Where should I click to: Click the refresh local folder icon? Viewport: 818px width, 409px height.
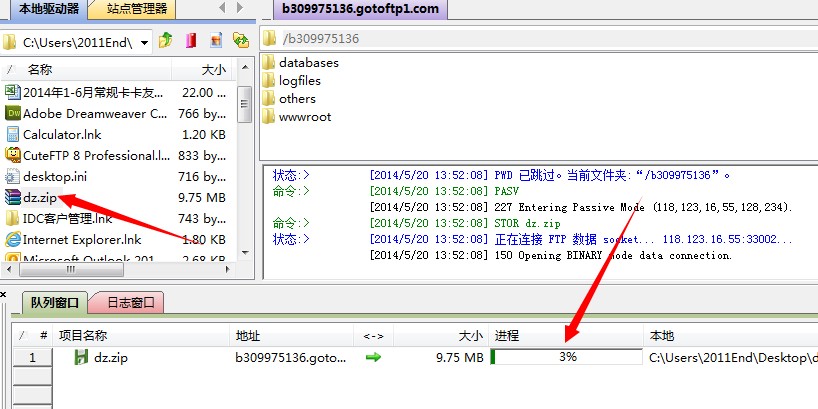(241, 41)
